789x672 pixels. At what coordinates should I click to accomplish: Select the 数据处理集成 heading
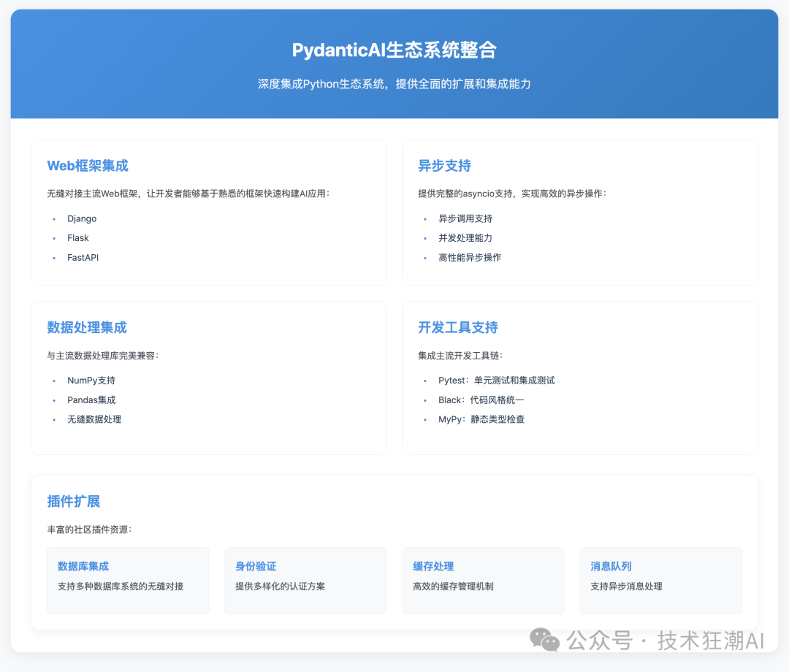point(87,328)
